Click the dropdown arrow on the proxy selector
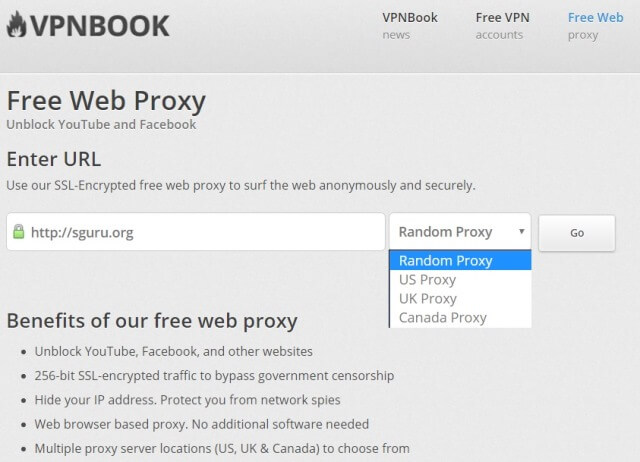Screen dimensions: 640x462 pyautogui.click(x=521, y=231)
